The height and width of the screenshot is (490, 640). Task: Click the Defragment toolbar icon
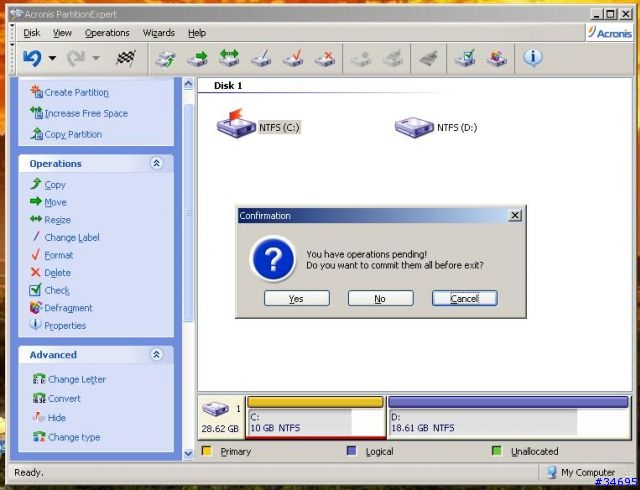tap(497, 58)
